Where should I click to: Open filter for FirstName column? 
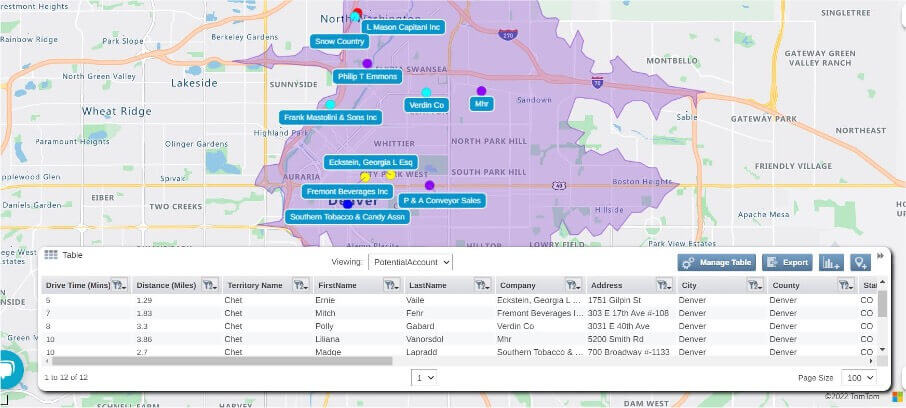pyautogui.click(x=392, y=285)
